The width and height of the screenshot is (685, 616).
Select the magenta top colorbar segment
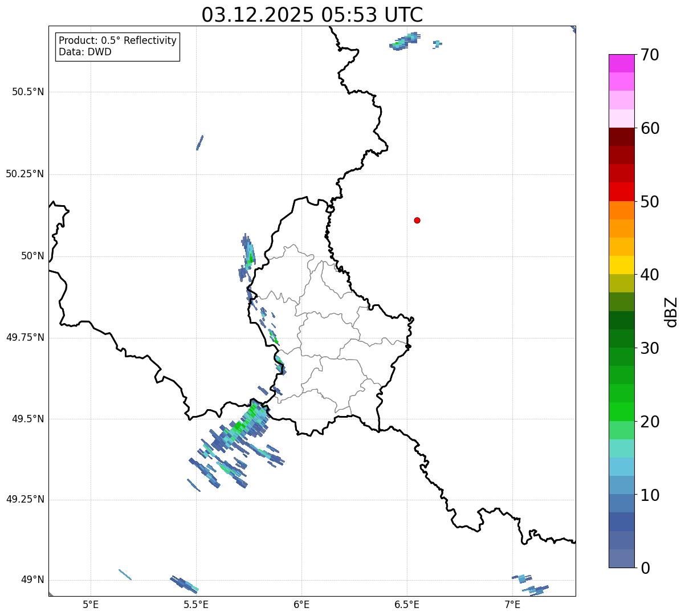pyautogui.click(x=621, y=63)
